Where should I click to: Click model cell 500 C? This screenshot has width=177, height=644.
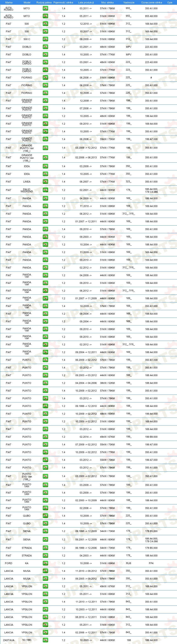[x=27, y=39]
